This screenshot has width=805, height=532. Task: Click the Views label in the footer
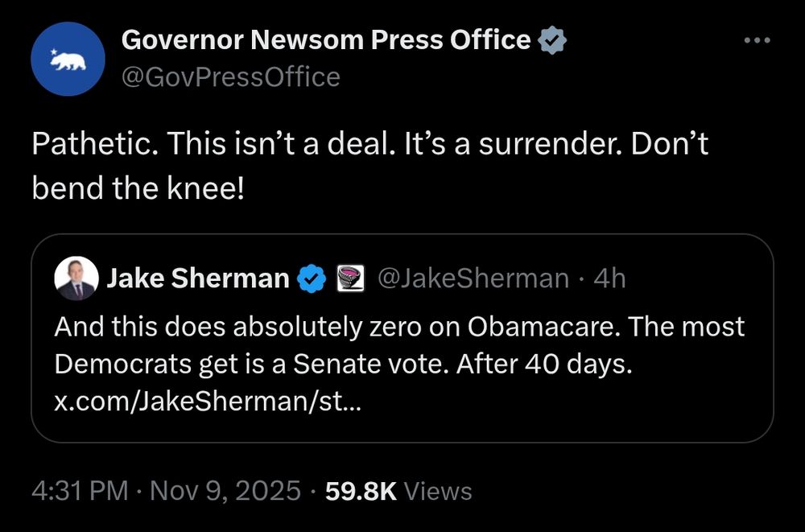coord(438,491)
